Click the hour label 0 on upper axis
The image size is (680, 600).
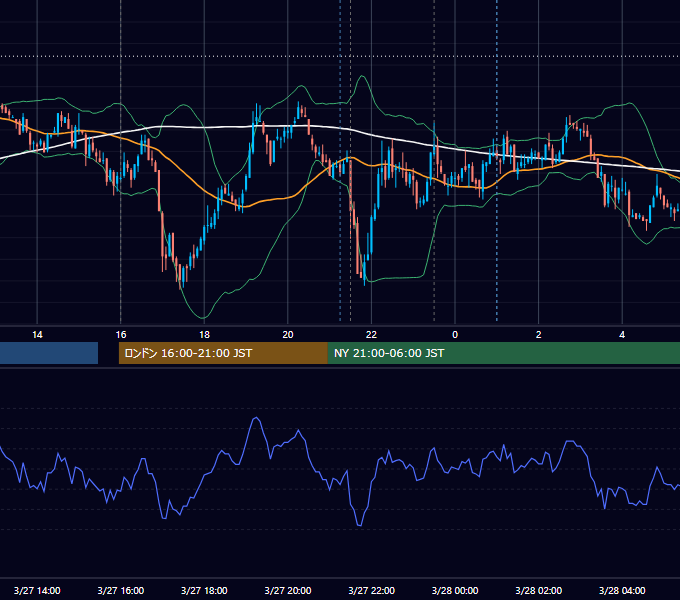[455, 335]
